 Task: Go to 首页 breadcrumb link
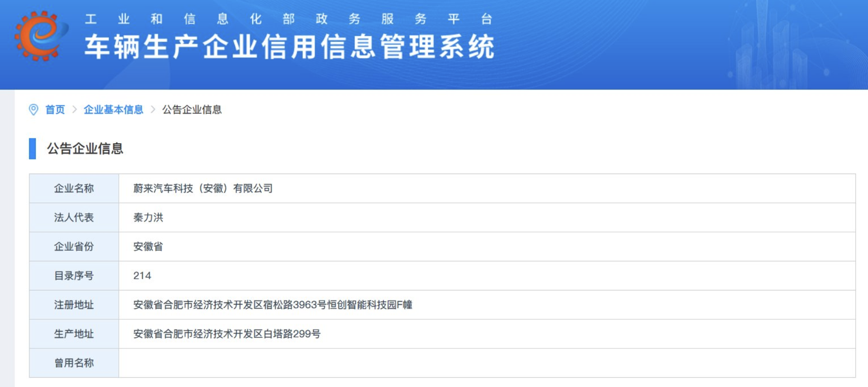tap(55, 110)
